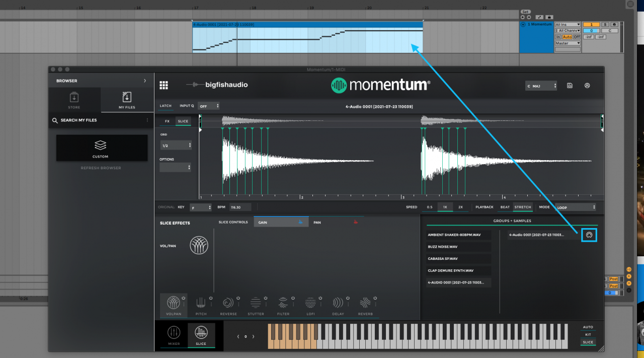Open the Mode dropdown showing LOOP
The image size is (644, 358).
pos(574,206)
